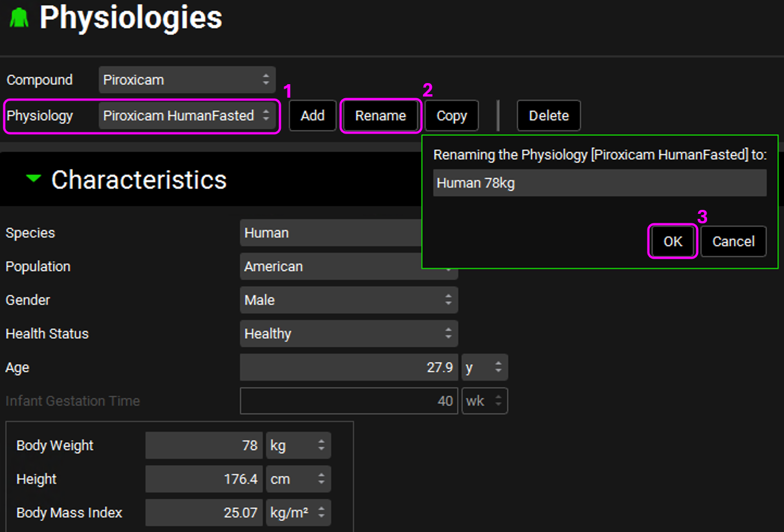Viewport: 784px width, 532px height.
Task: Open the Population dropdown set to American
Action: click(x=331, y=267)
